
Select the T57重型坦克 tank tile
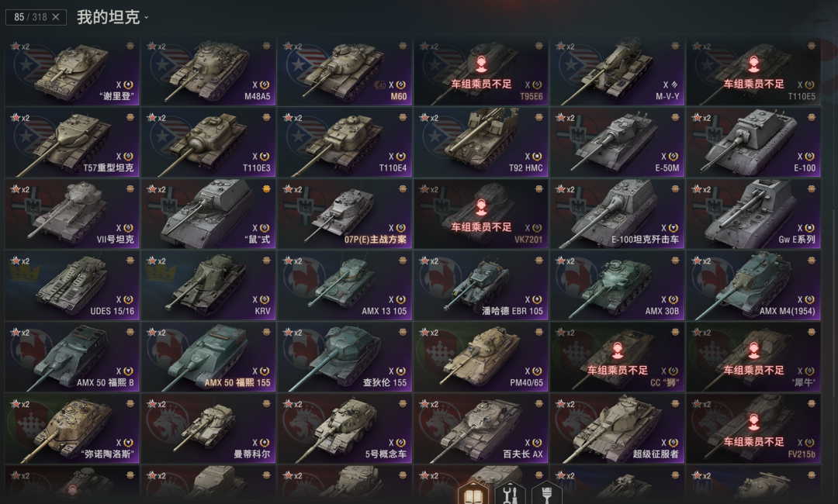coord(72,143)
